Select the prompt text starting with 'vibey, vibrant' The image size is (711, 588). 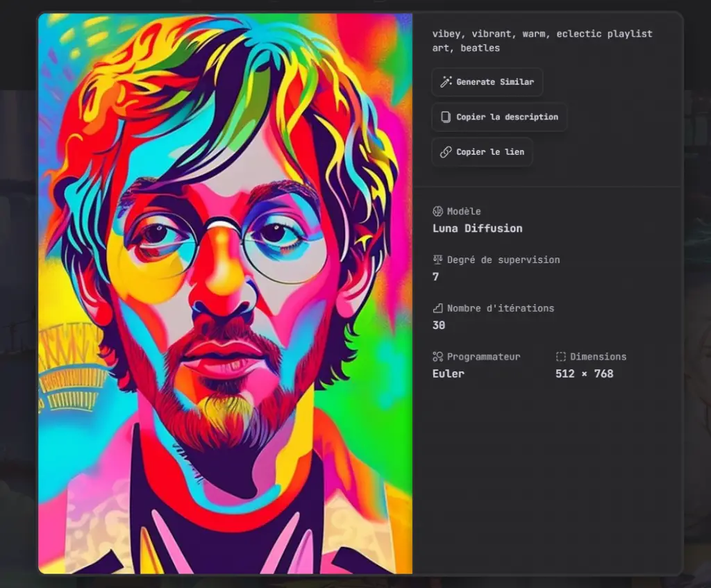coord(542,41)
